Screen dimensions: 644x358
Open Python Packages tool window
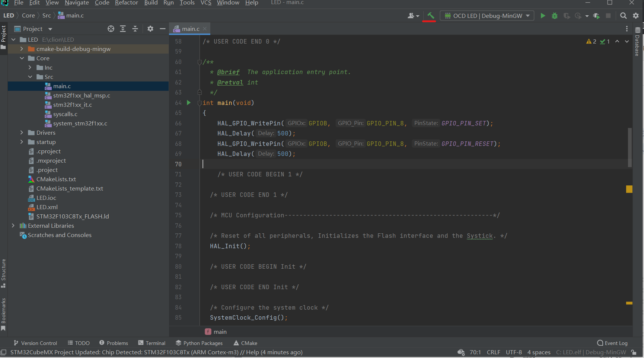[199, 343]
